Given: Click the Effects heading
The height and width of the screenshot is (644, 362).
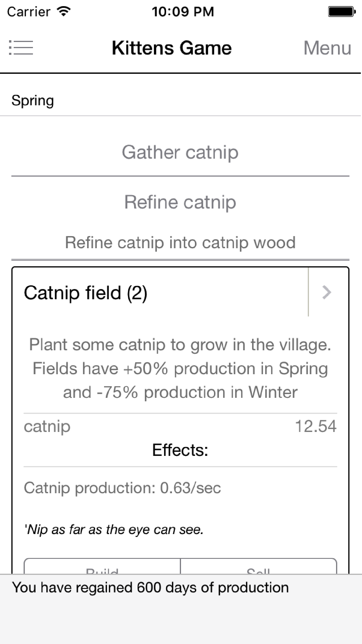Looking at the screenshot, I should 180,450.
